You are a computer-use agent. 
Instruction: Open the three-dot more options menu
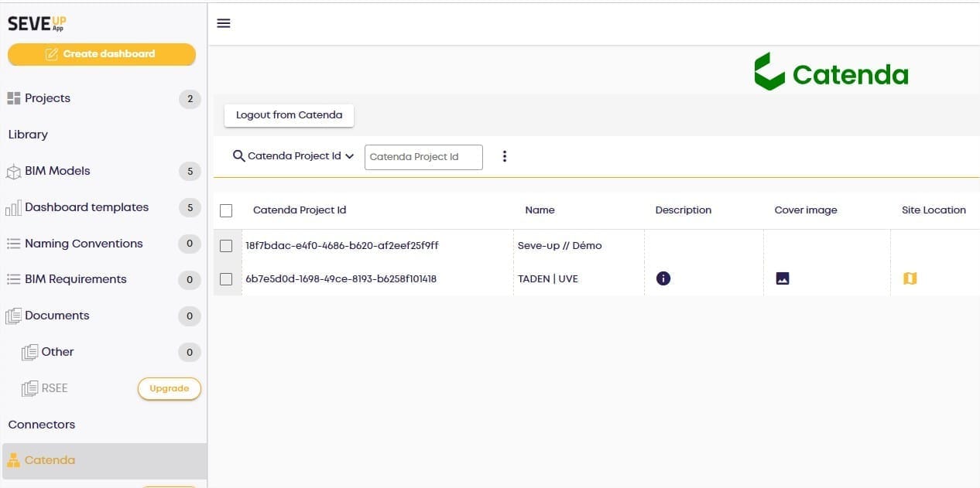(505, 156)
